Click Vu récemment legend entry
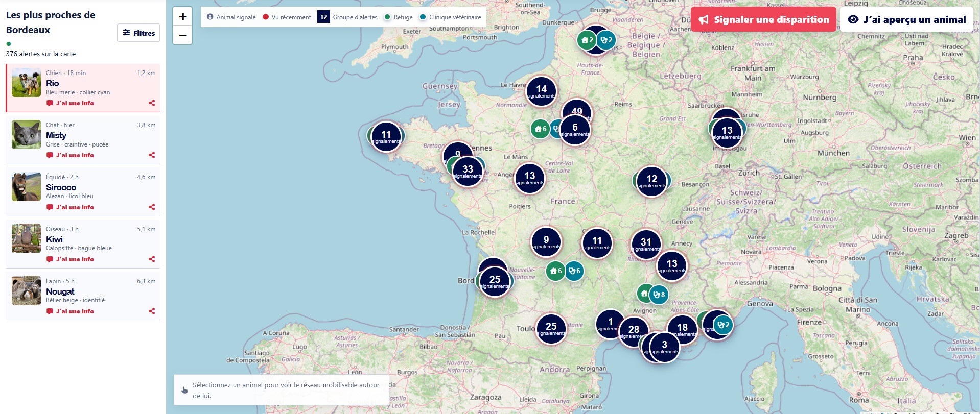Viewport: 980px width, 414px height. point(287,17)
